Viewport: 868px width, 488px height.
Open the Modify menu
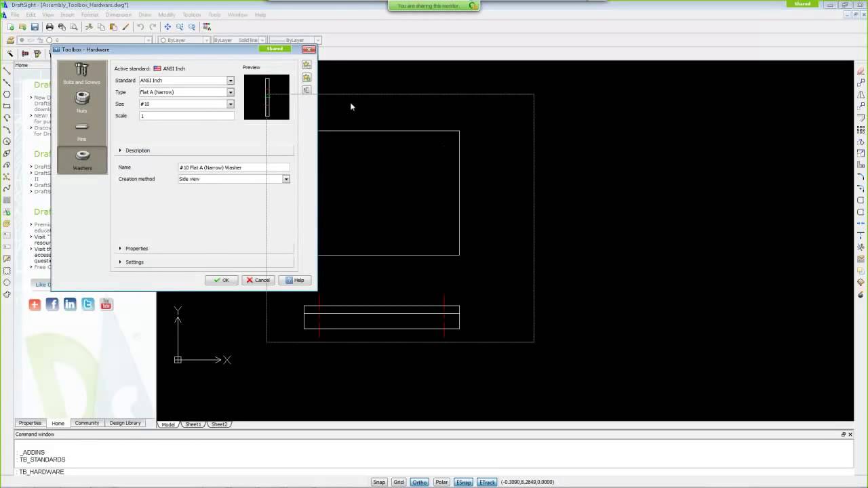point(166,15)
